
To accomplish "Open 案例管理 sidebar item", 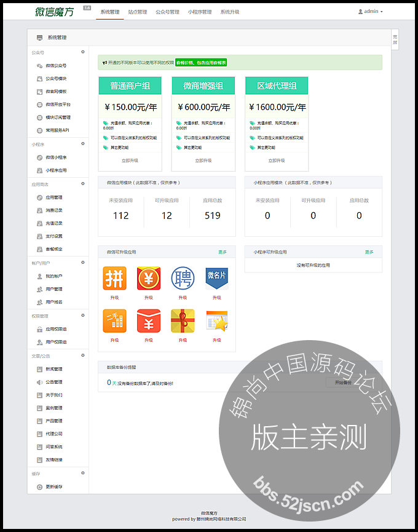I will (54, 408).
